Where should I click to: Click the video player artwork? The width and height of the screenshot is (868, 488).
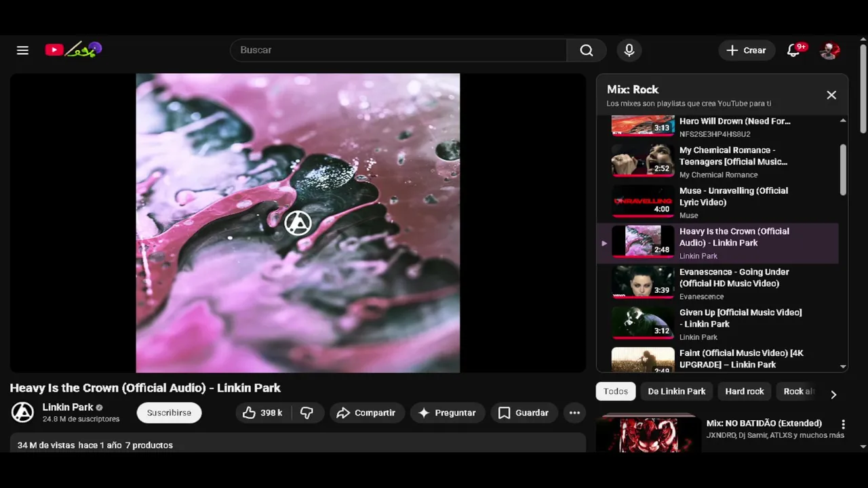click(x=298, y=223)
